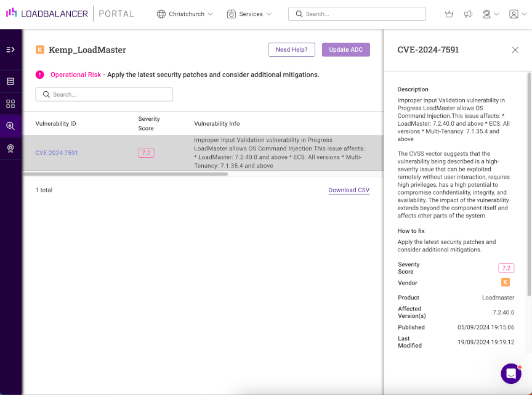Viewport: 532px width, 395px height.
Task: Open the award badge sidebar icon
Action: click(10, 149)
